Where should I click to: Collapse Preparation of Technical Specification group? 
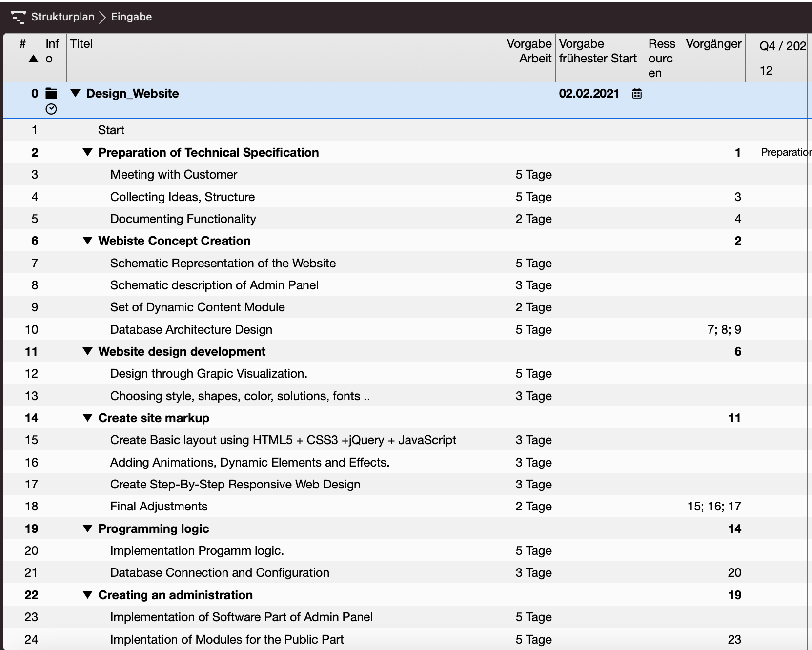click(87, 152)
